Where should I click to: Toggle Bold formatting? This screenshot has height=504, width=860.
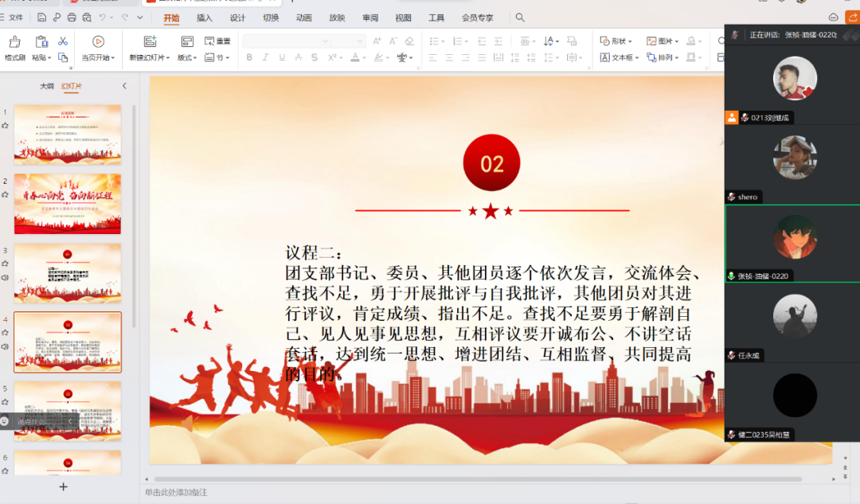(x=249, y=57)
